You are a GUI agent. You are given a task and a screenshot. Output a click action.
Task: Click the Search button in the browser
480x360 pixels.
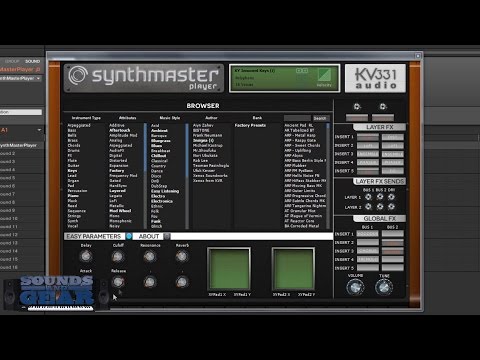click(320, 118)
